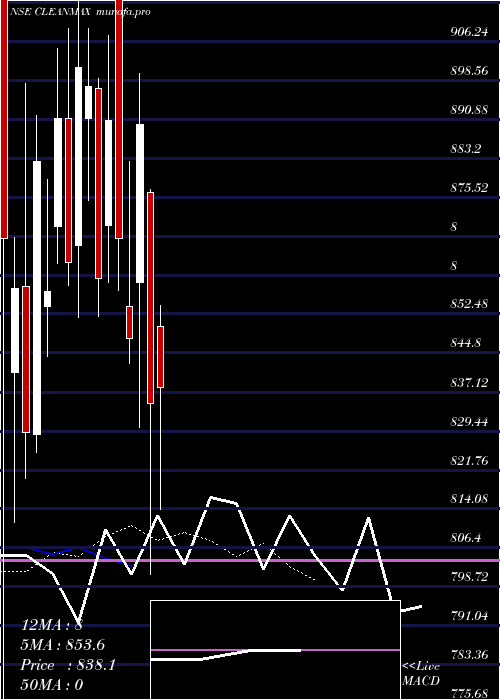Select the 806.4 price axis label
The width and height of the screenshot is (500, 700).
tap(465, 538)
